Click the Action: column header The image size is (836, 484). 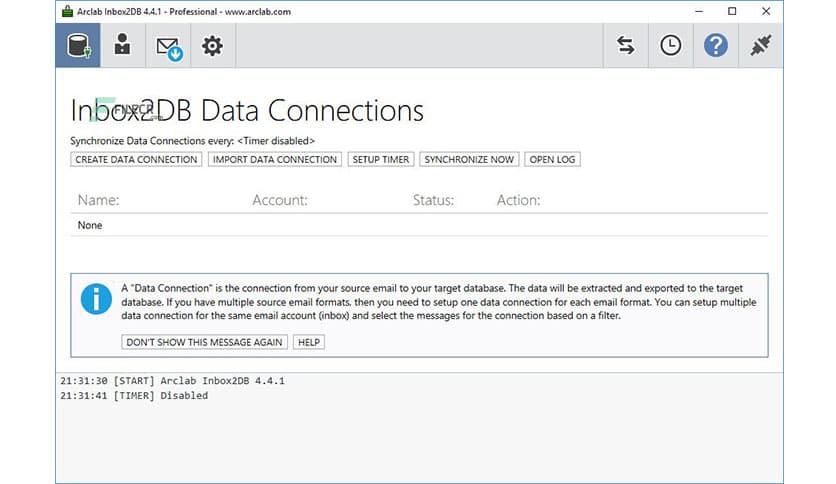pyautogui.click(x=519, y=200)
